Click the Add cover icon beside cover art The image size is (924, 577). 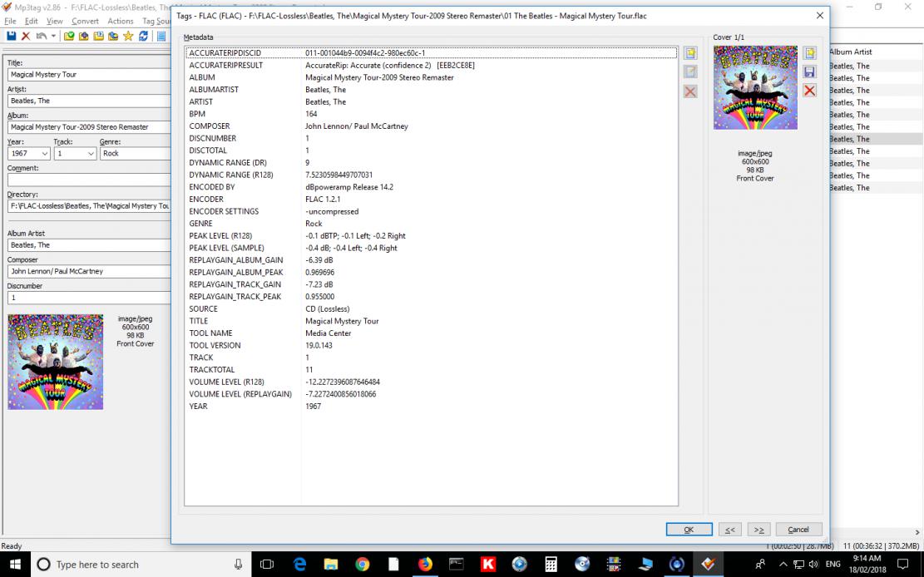point(810,53)
